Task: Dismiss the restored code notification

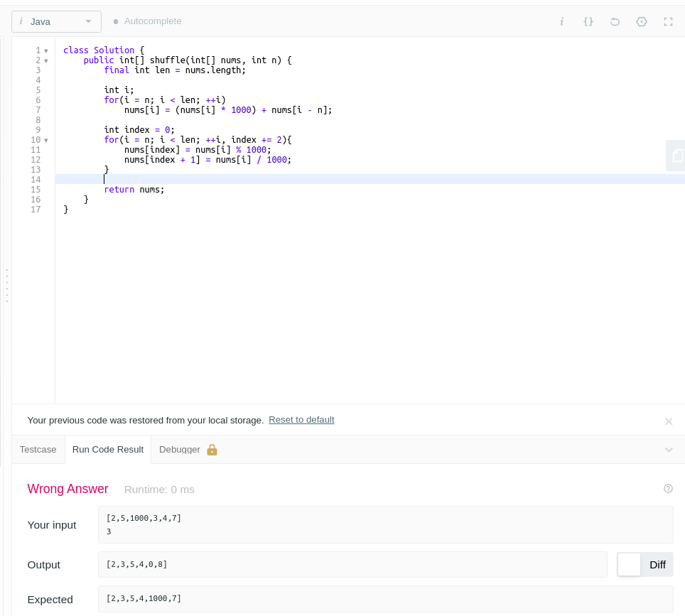Action: click(668, 421)
